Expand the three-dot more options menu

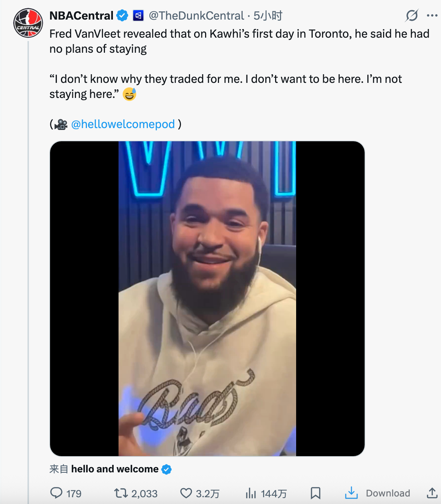pos(432,15)
